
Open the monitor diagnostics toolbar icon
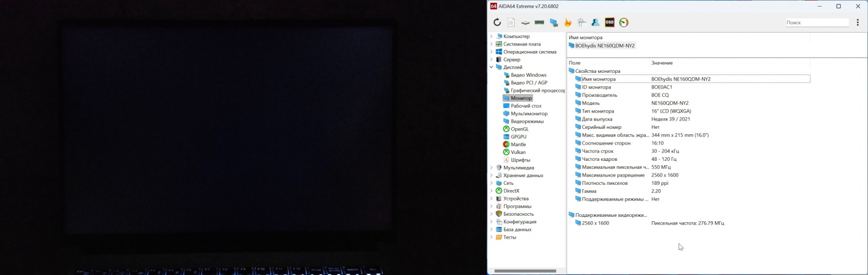(553, 22)
